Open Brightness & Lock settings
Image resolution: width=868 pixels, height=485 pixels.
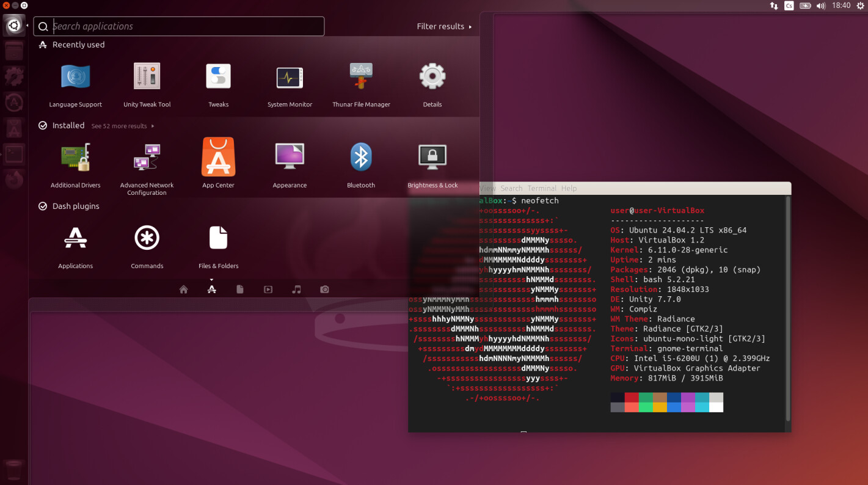pos(432,158)
